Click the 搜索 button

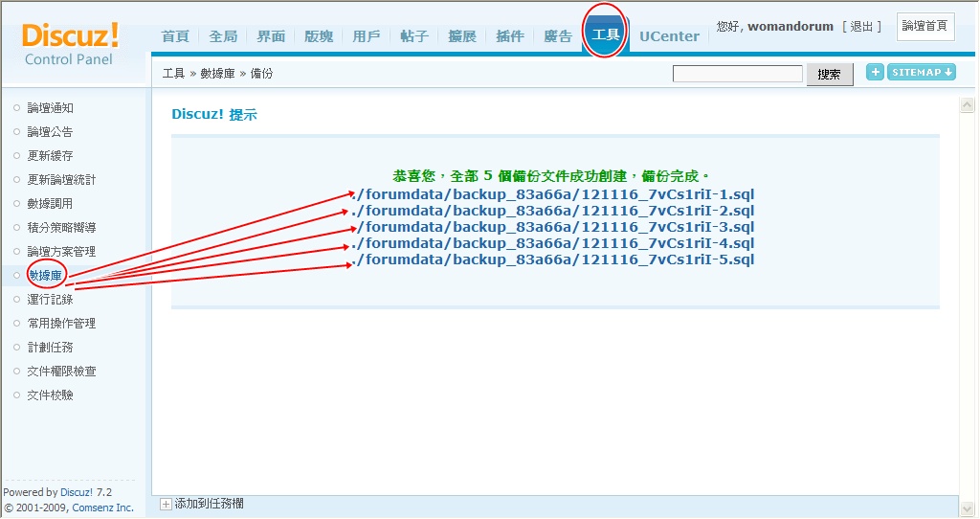[x=829, y=74]
